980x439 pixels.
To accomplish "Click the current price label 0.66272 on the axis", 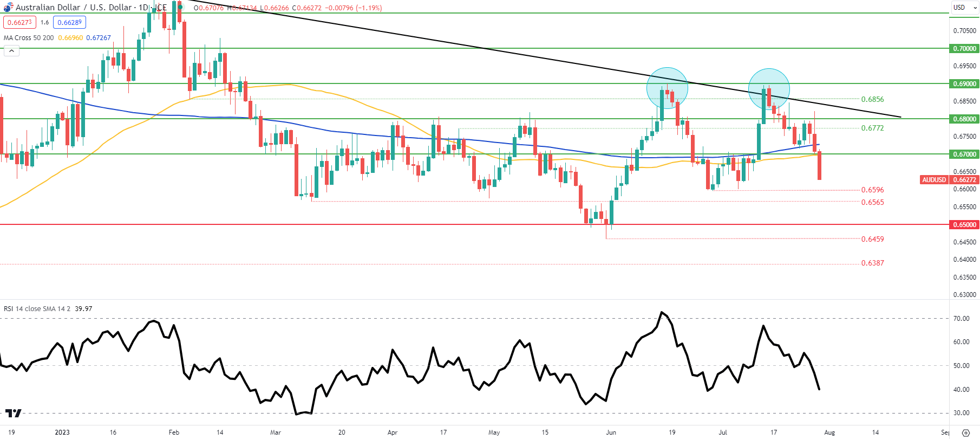I will (x=964, y=180).
